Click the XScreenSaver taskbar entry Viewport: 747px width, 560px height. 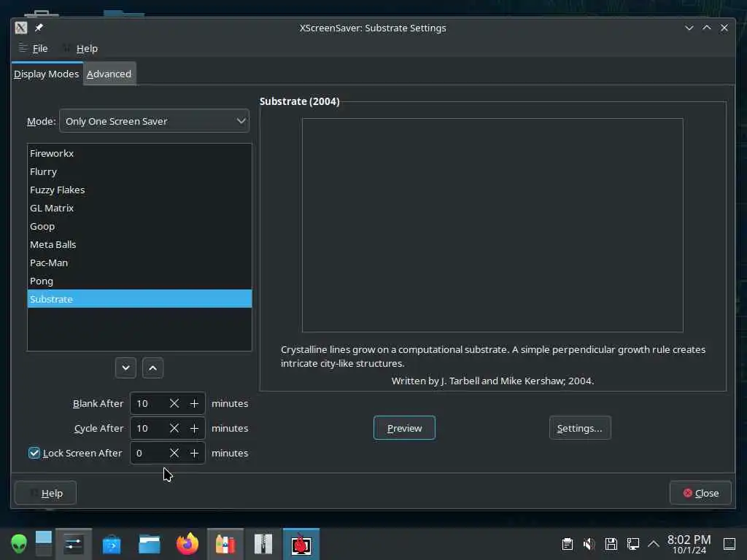(x=301, y=544)
